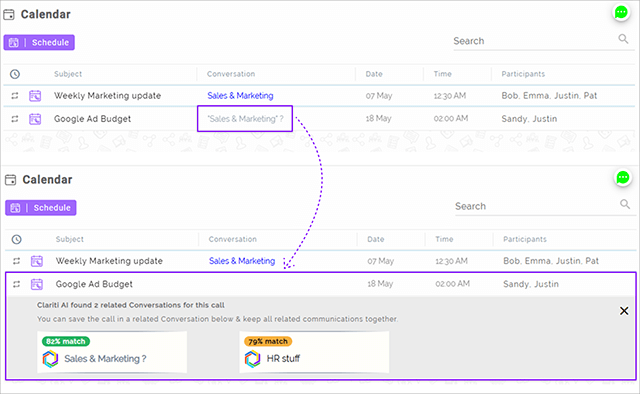This screenshot has height=394, width=640.
Task: Click the 79% match badge
Action: point(268,341)
